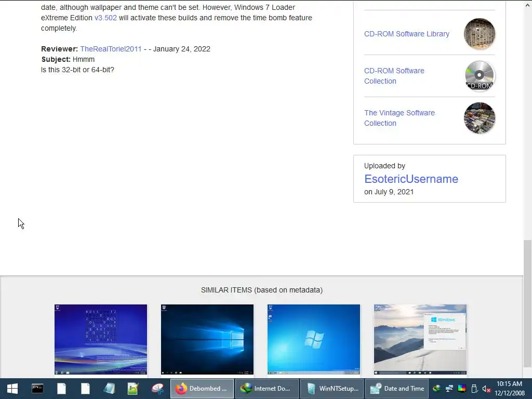This screenshot has width=532, height=399.
Task: Click the muted volume tray icon
Action: pos(486,389)
